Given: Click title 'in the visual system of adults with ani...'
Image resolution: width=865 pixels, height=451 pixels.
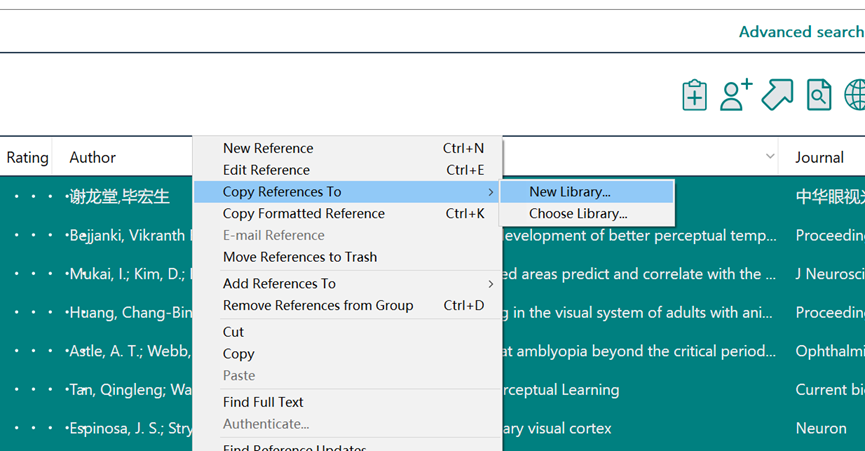Looking at the screenshot, I should [x=638, y=313].
